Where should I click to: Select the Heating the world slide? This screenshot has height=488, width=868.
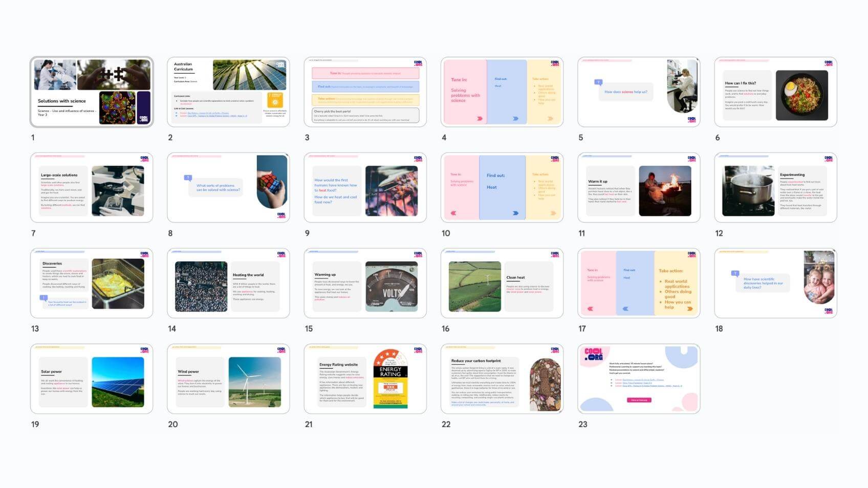click(x=228, y=283)
